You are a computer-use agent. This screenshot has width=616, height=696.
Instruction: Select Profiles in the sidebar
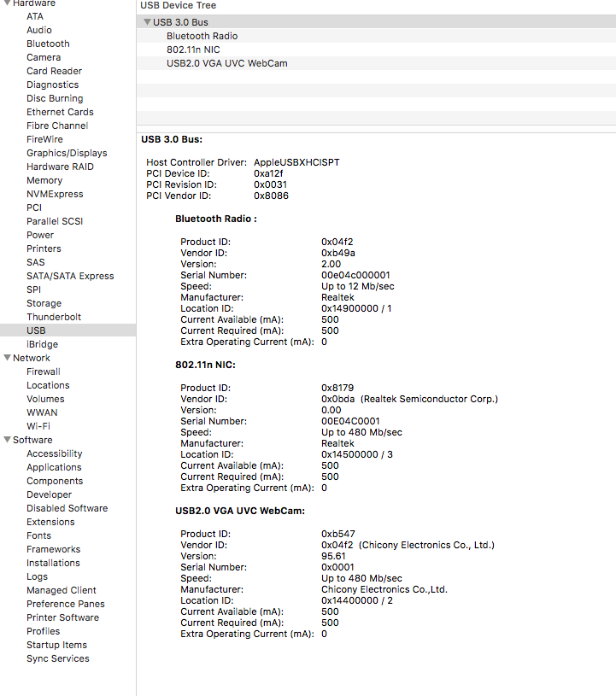pos(43,631)
